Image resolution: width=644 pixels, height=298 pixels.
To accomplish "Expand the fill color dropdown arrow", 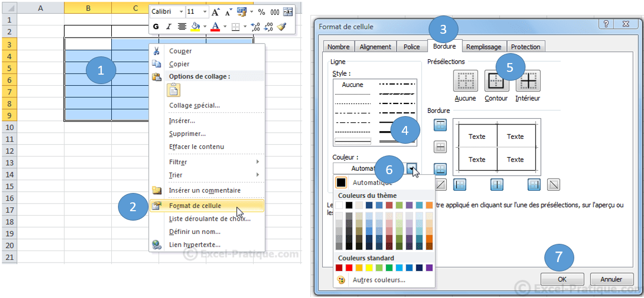I will [205, 27].
